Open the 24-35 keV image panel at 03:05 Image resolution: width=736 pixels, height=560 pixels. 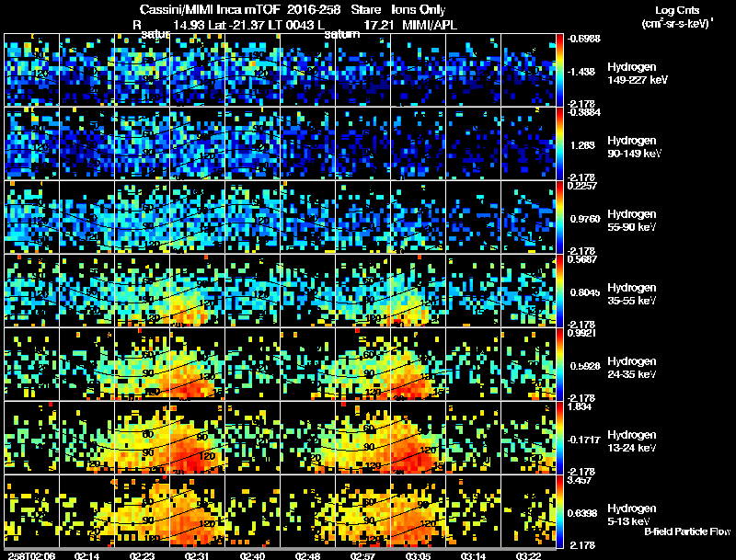[419, 364]
